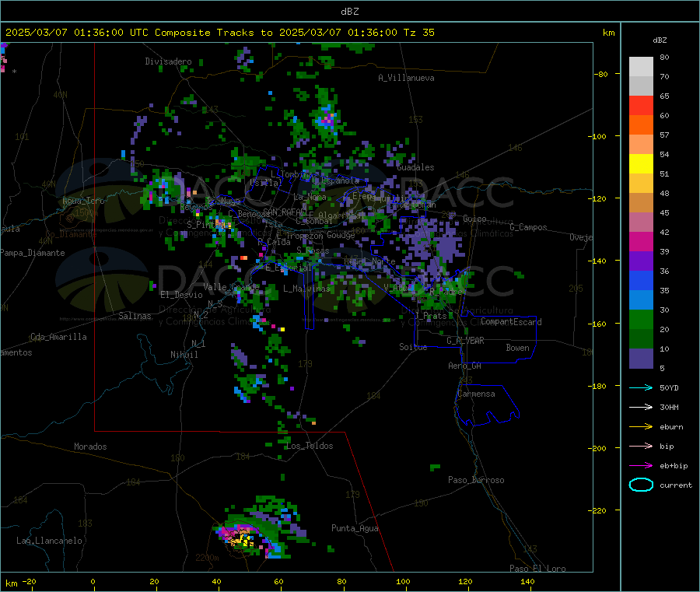Pick the slate purple 5-10 dBZ color band
700x592 pixels.
click(641, 359)
